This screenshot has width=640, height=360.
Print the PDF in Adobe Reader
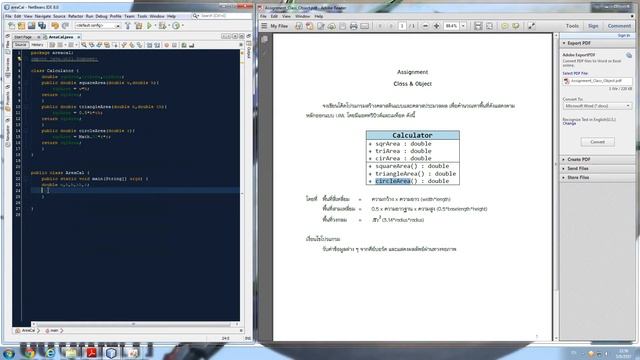click(x=353, y=26)
